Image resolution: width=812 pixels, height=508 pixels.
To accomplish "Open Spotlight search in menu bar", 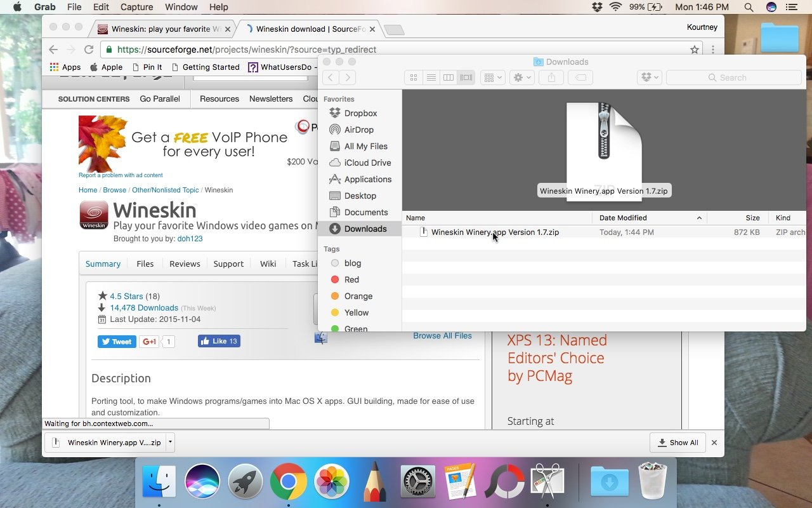I will pyautogui.click(x=749, y=7).
